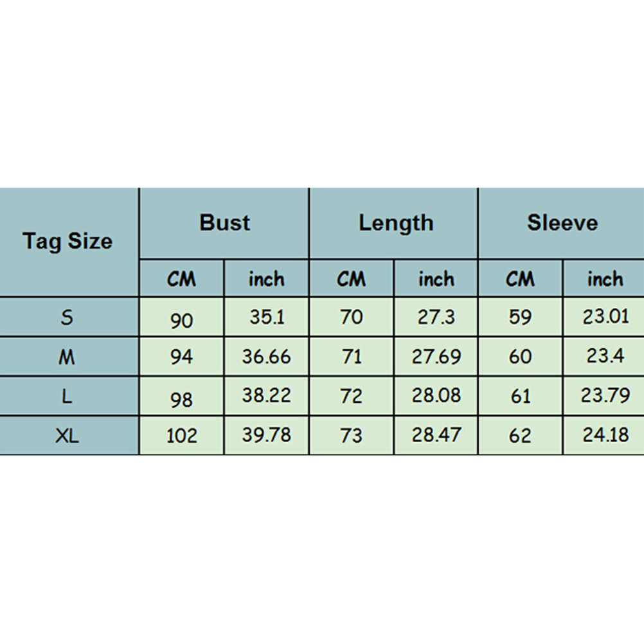Click the Length column header

(395, 223)
